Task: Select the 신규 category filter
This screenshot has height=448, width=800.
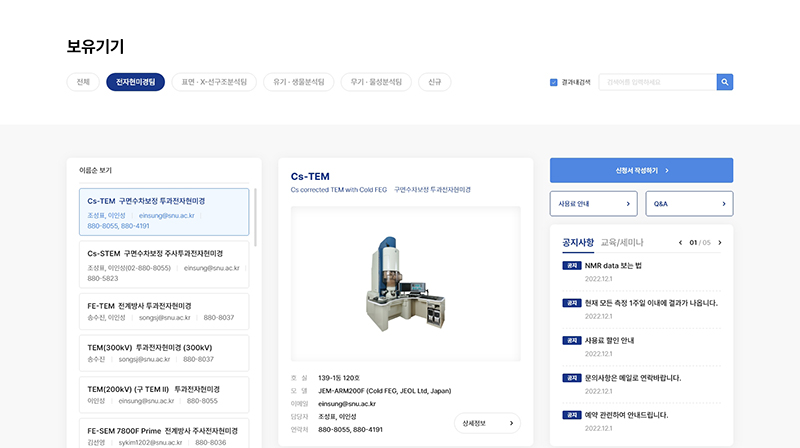Action: click(434, 82)
